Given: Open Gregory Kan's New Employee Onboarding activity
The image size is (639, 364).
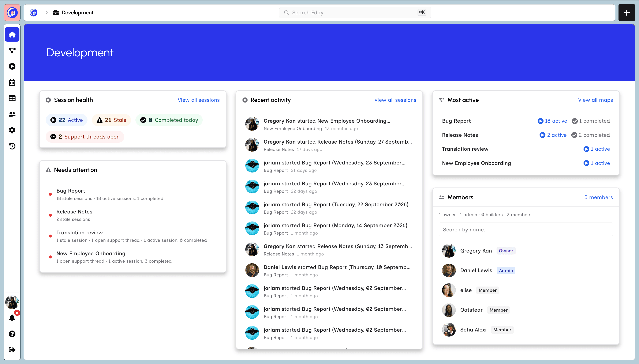Looking at the screenshot, I should (x=329, y=124).
